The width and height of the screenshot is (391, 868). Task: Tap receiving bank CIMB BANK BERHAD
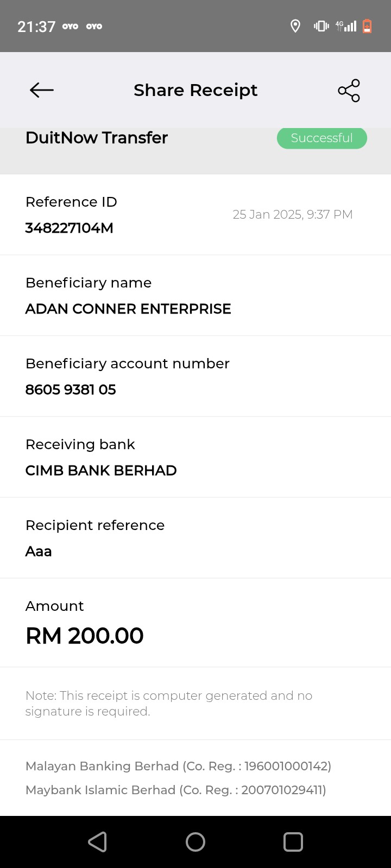coord(101,470)
